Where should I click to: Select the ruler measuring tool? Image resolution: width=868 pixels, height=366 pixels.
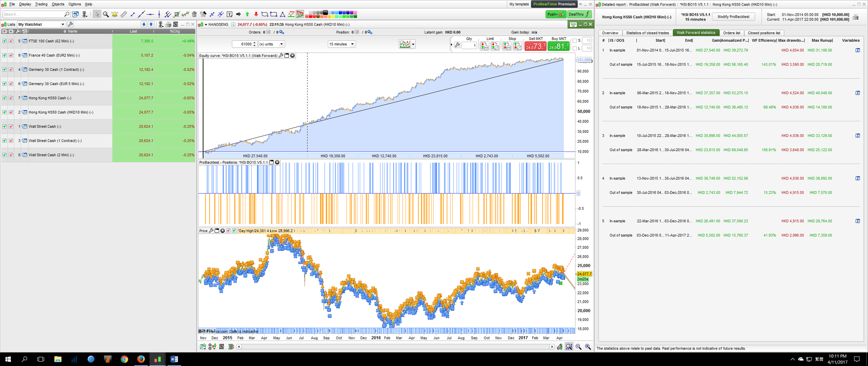click(x=124, y=14)
